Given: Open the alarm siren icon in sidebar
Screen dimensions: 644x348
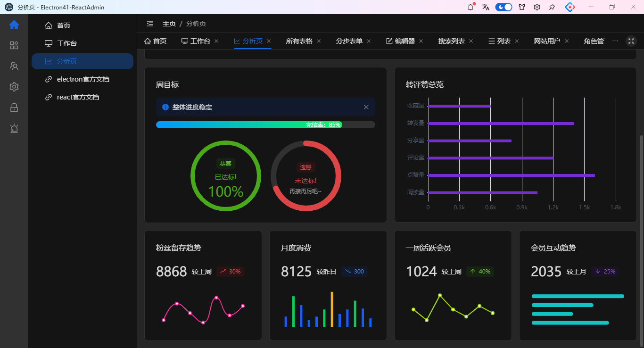Looking at the screenshot, I should 14,128.
